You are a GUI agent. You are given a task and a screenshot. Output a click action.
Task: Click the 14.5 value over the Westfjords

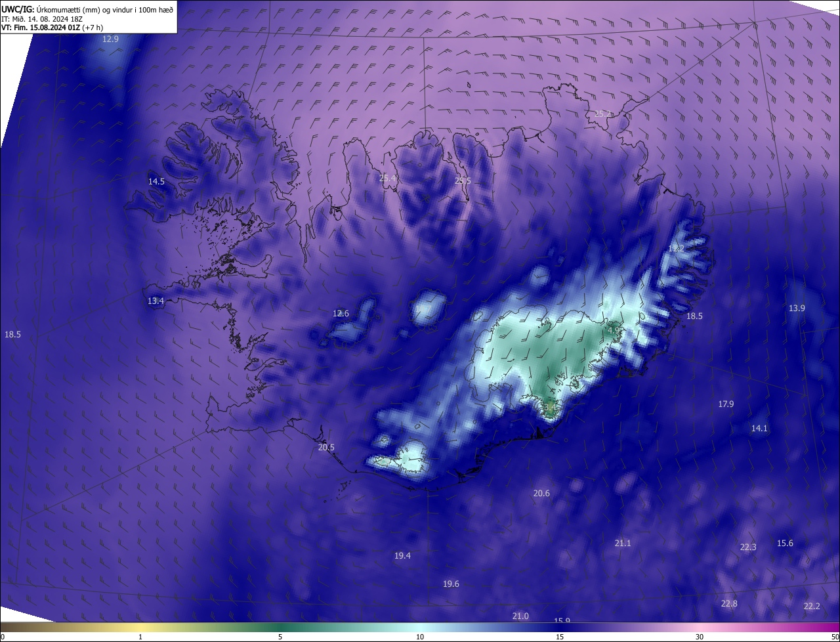156,181
